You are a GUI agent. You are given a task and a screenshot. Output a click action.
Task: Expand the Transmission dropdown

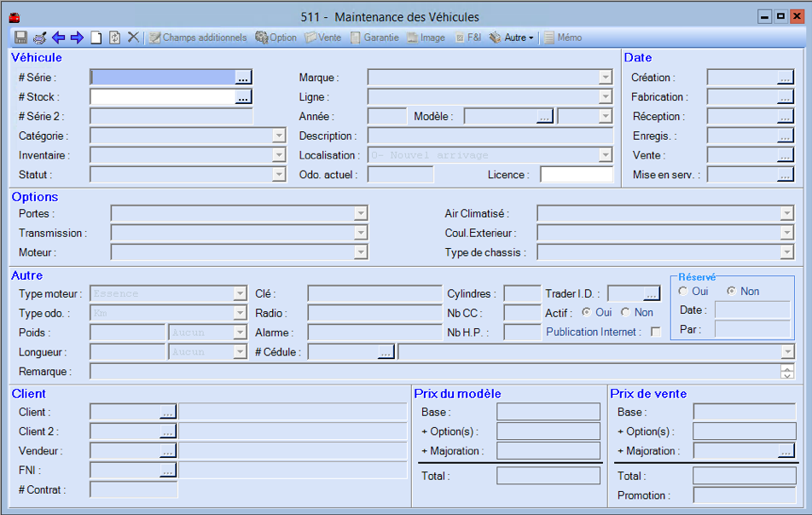361,233
